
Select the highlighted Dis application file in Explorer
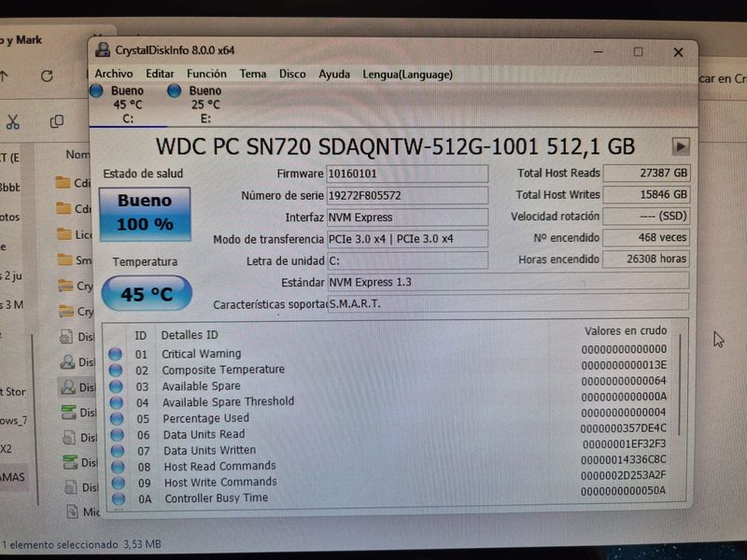77,387
